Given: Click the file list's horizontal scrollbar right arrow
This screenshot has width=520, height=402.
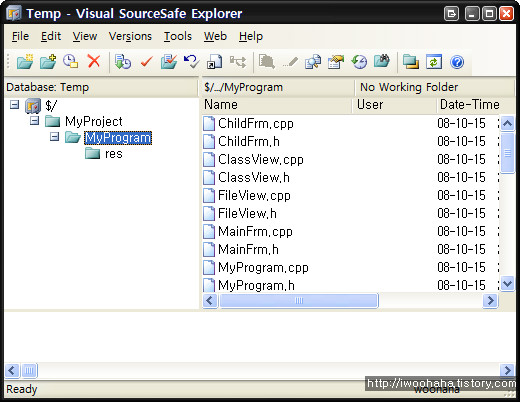Looking at the screenshot, I should (490, 301).
